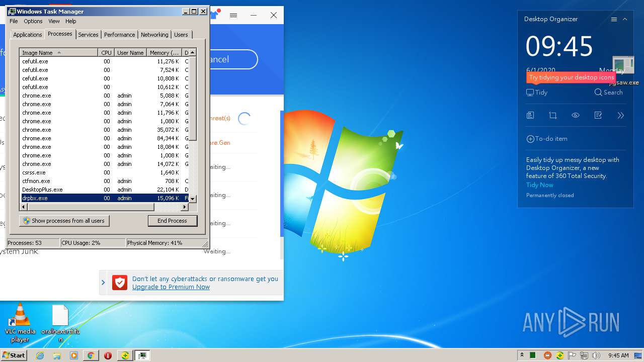Sort processes by CPU column
The width and height of the screenshot is (644, 362).
(x=106, y=53)
